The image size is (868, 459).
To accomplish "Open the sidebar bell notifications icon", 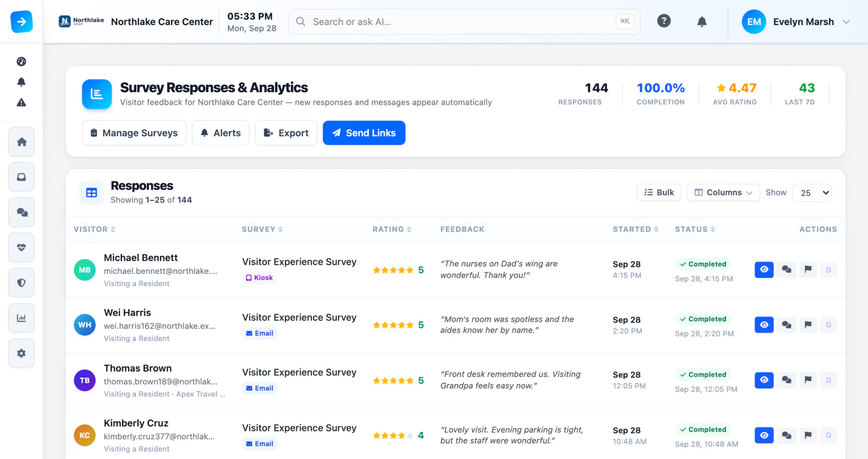I will (x=21, y=82).
